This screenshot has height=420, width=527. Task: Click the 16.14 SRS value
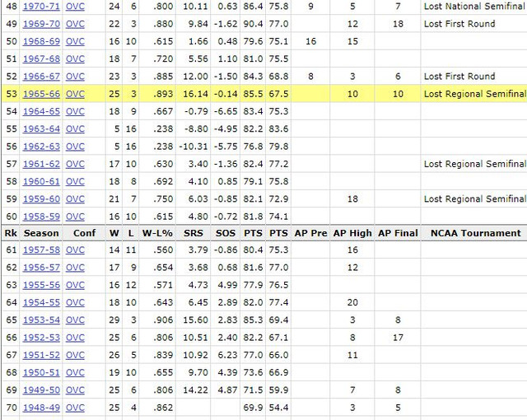(x=195, y=94)
